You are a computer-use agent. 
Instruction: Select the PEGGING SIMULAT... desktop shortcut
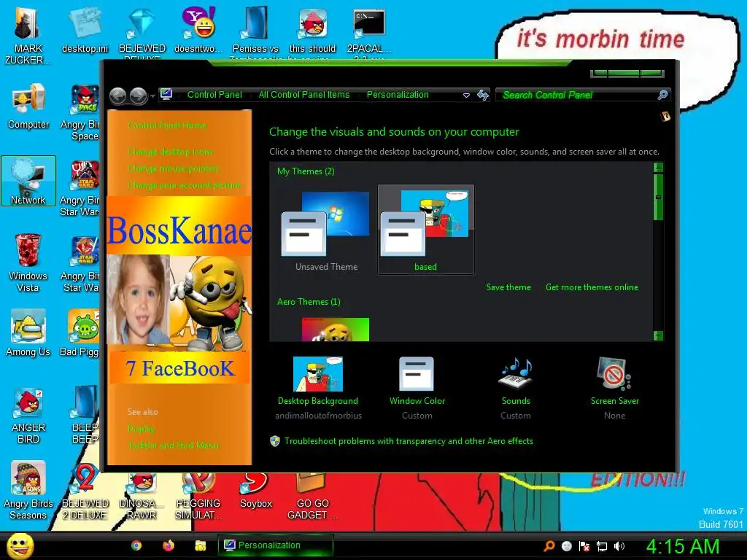[x=198, y=496]
